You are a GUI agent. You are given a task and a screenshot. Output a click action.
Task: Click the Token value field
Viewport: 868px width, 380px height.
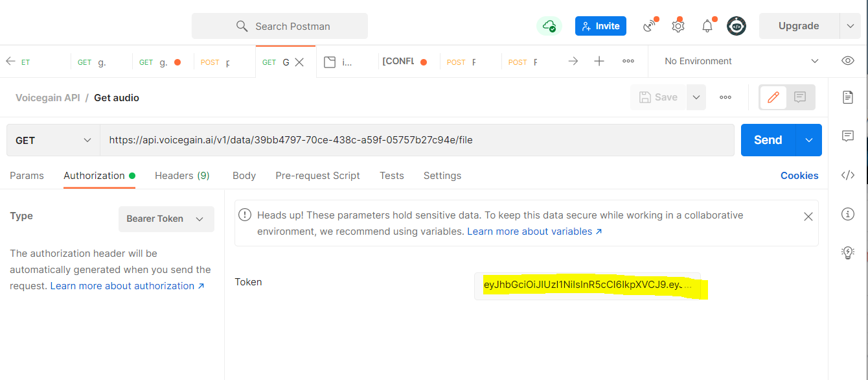pyautogui.click(x=588, y=286)
